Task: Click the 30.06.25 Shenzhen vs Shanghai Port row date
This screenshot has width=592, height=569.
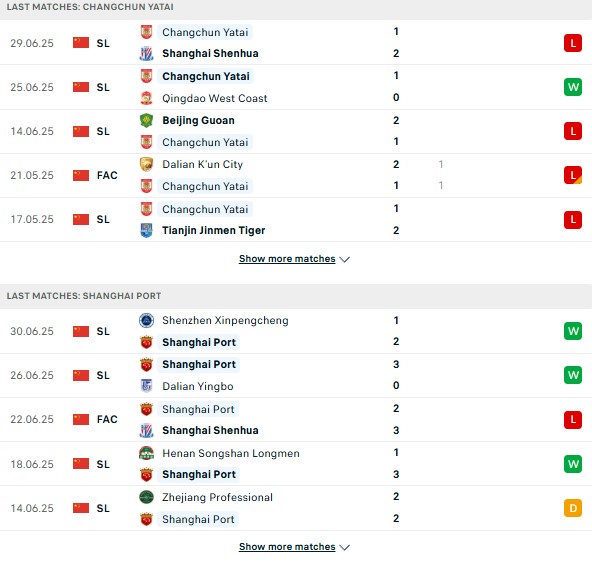Action: tap(32, 331)
